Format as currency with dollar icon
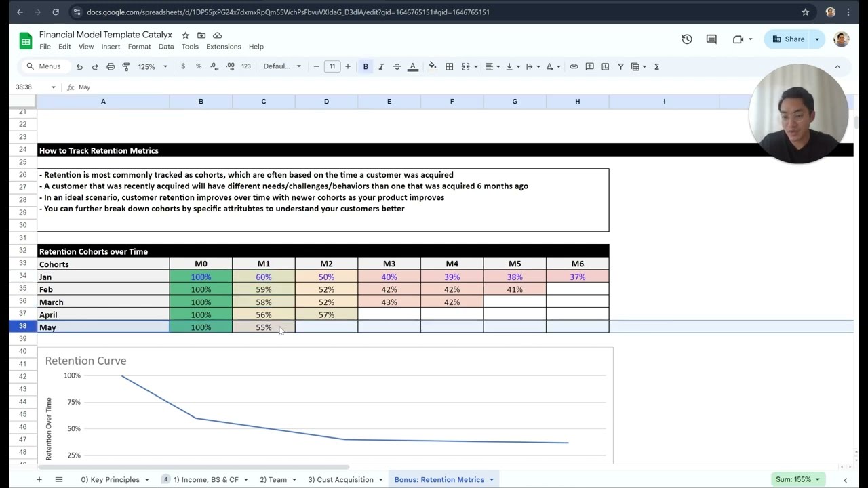Image resolution: width=868 pixels, height=488 pixels. (183, 66)
